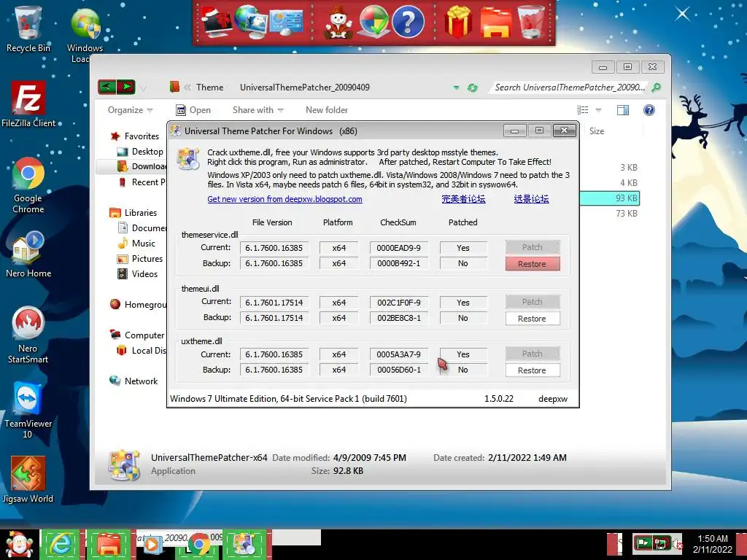Launch Nero StartSmart desktop icon
This screenshot has height=560, width=747.
[x=28, y=335]
